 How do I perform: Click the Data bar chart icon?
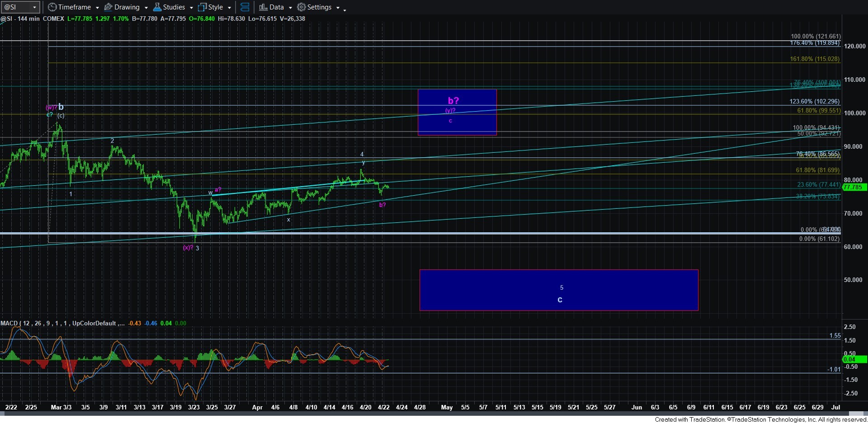click(x=263, y=7)
